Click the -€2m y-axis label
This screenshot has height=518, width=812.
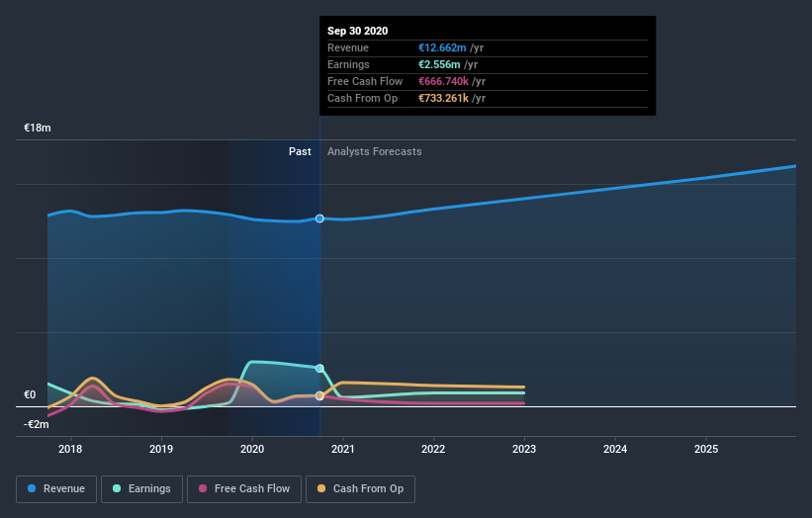pos(37,424)
